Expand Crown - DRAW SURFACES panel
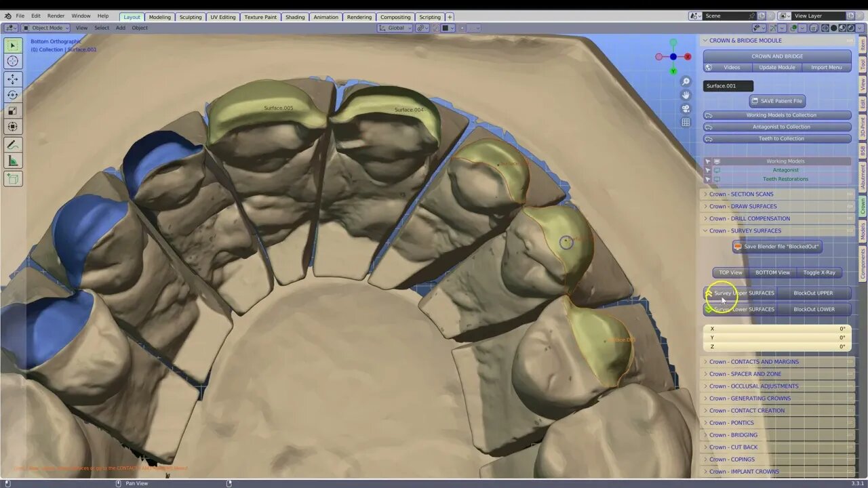 (x=776, y=206)
